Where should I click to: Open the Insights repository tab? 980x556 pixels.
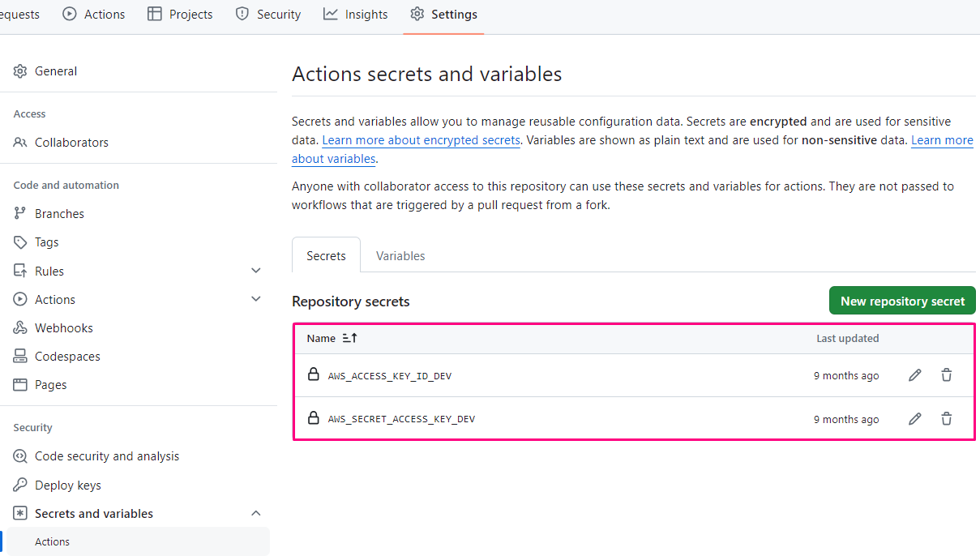click(356, 15)
